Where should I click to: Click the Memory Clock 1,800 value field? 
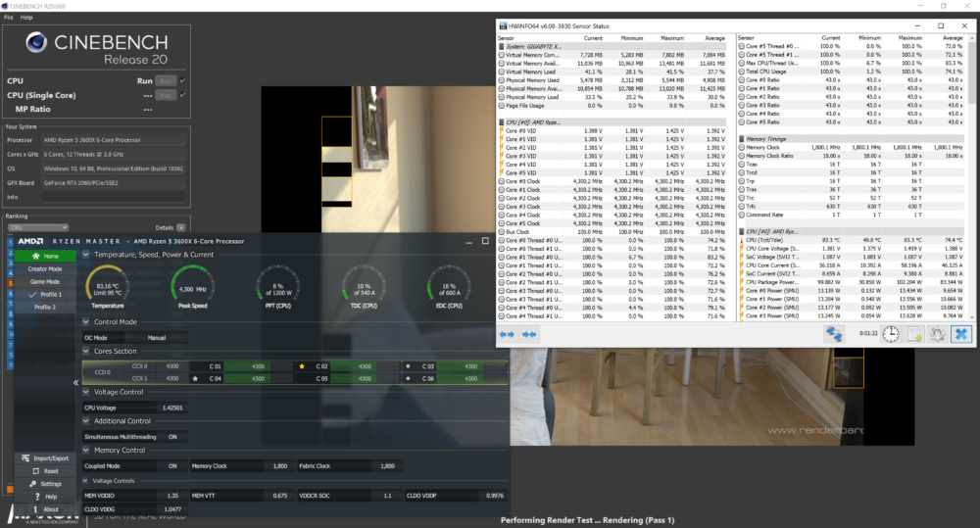click(x=280, y=466)
